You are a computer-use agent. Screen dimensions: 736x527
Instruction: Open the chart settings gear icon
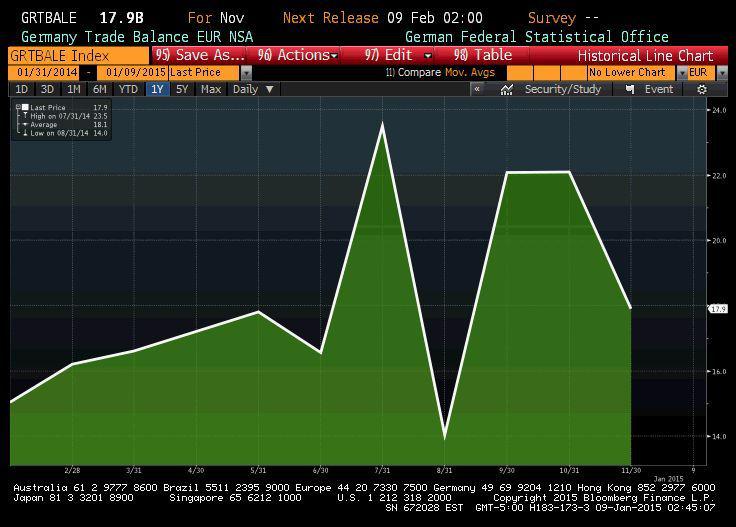pyautogui.click(x=702, y=89)
